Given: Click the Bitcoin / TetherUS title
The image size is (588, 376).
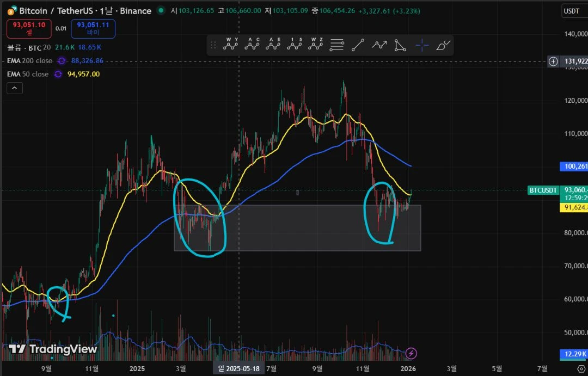Looking at the screenshot, I should (56, 11).
